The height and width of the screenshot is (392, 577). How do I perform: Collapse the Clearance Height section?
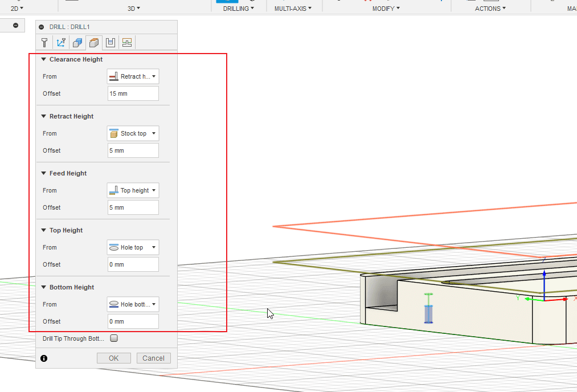pyautogui.click(x=43, y=59)
